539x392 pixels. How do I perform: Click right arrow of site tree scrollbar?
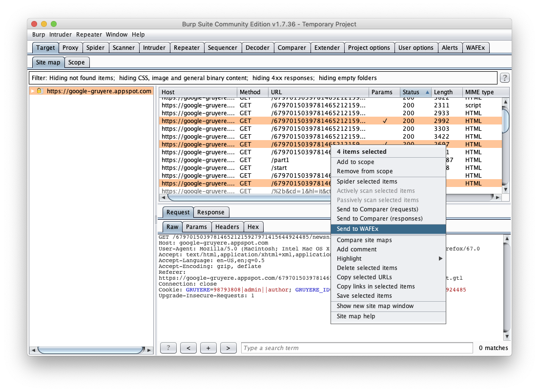point(149,350)
